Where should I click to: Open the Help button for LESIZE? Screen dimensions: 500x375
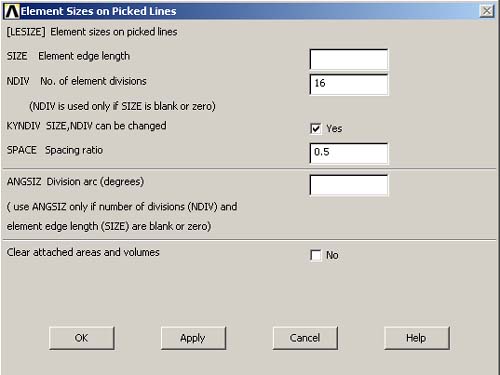[417, 338]
